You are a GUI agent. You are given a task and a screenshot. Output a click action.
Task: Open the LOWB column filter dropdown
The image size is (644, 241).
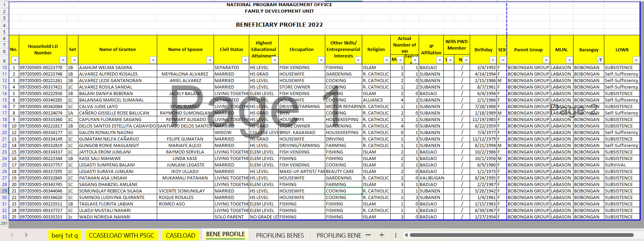tap(636, 60)
